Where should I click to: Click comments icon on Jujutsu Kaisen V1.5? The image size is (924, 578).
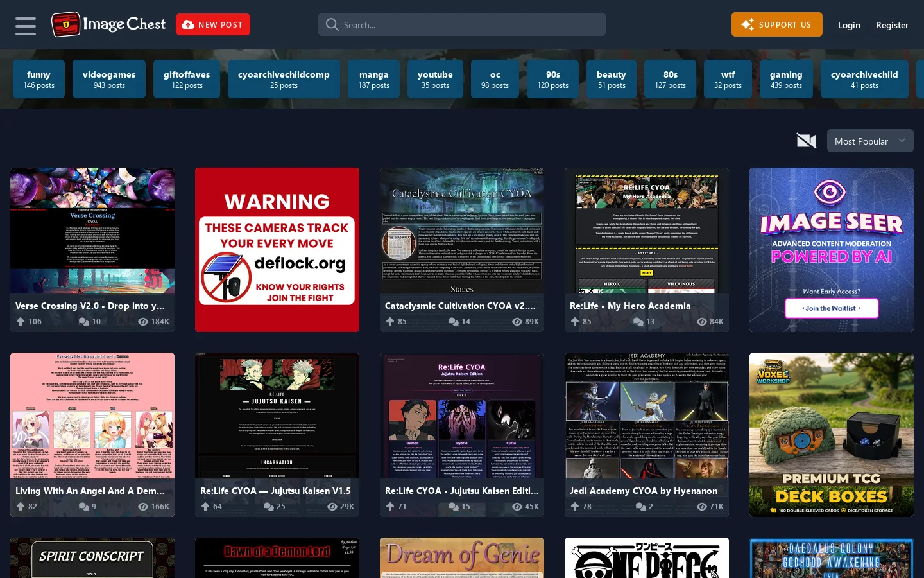tap(269, 507)
